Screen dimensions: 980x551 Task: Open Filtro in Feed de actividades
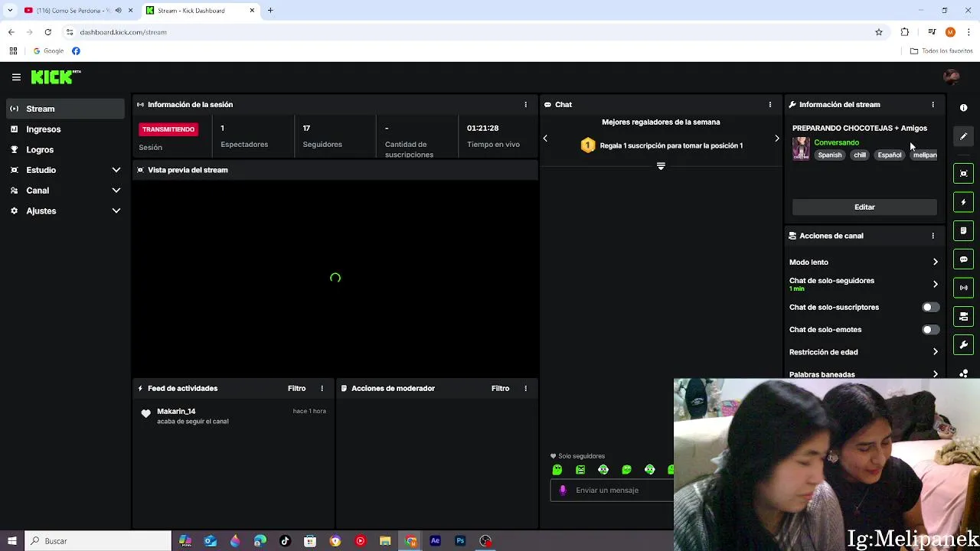coord(297,389)
